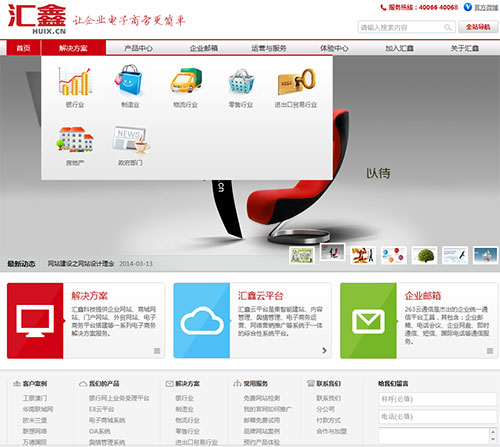The image size is (500, 447).
Task: Click the 客户案例 footer heading icon
Action: 17,384
